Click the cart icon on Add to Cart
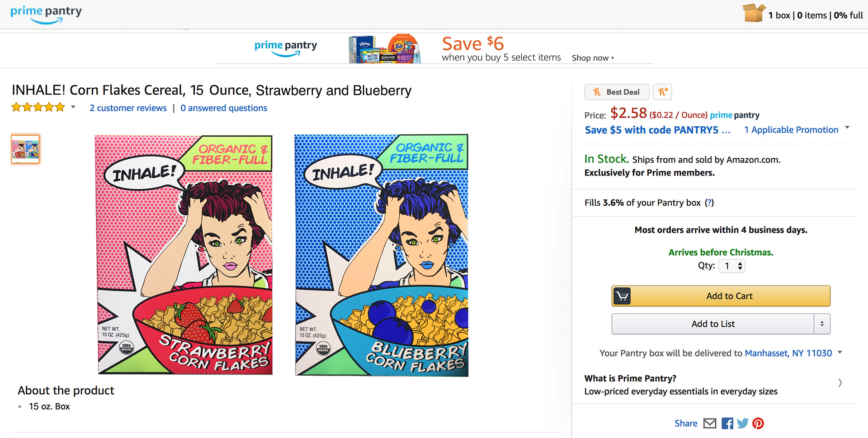The height and width of the screenshot is (438, 868). [x=622, y=296]
